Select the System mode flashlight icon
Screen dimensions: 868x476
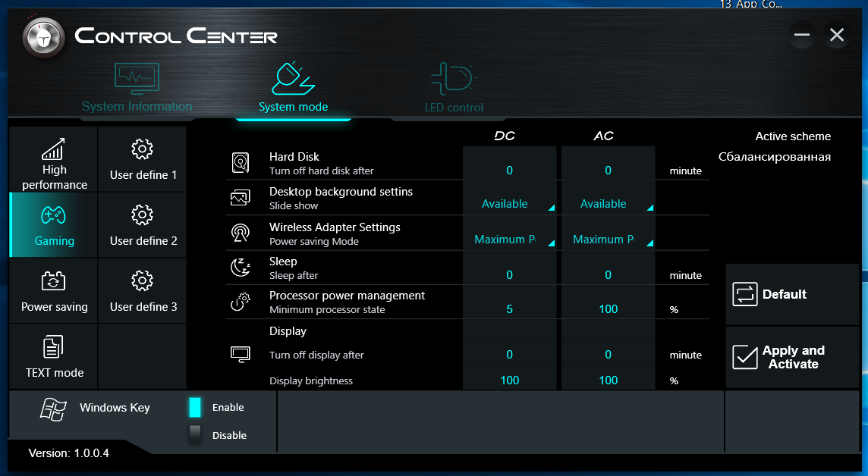293,79
